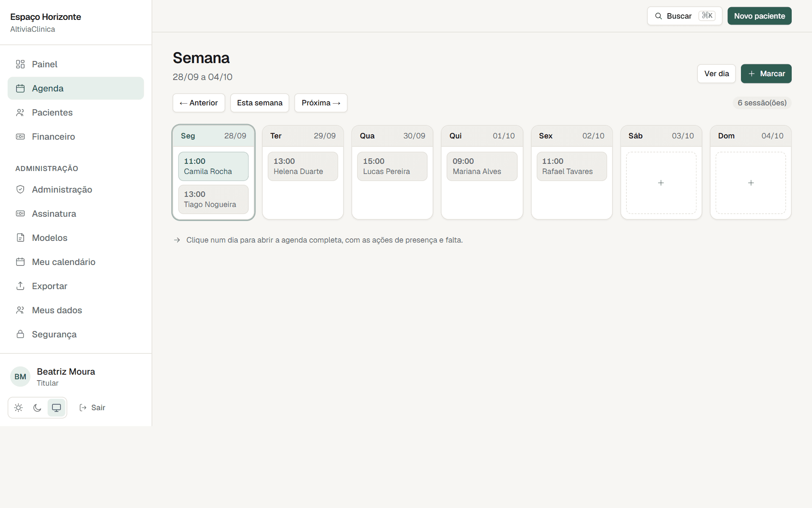Click the Pacientes people icon
This screenshot has width=812, height=508.
(x=20, y=113)
